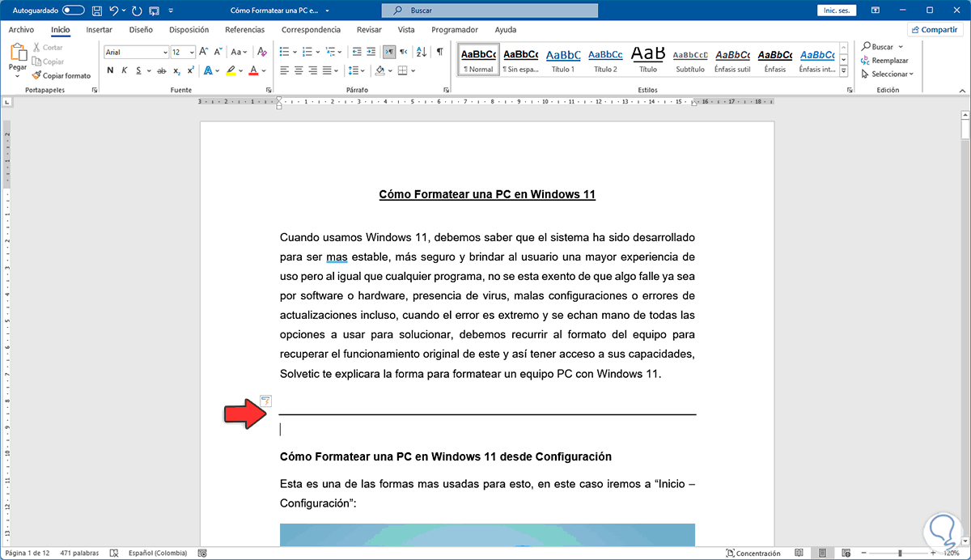Click the Save floppy disk icon

(x=97, y=11)
